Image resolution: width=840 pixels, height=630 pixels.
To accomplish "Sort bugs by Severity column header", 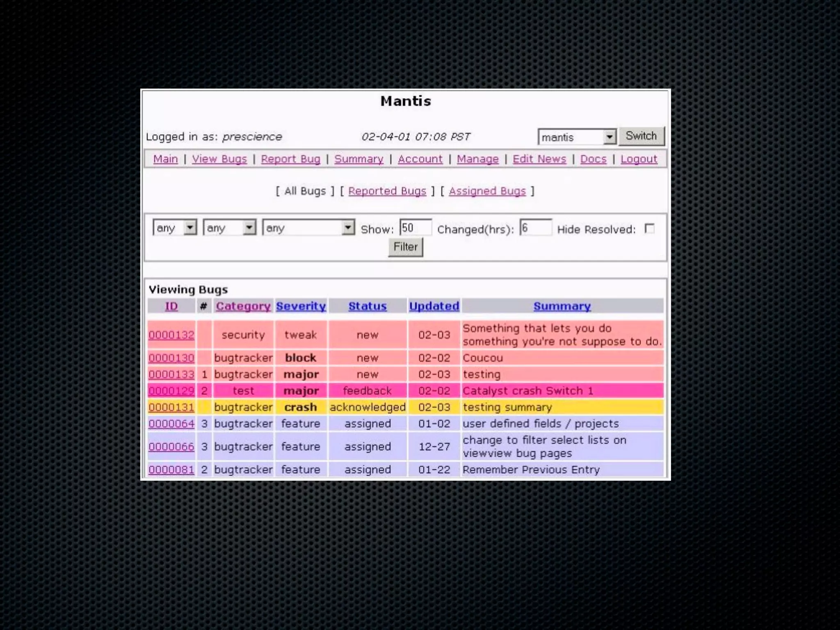I will (x=301, y=306).
